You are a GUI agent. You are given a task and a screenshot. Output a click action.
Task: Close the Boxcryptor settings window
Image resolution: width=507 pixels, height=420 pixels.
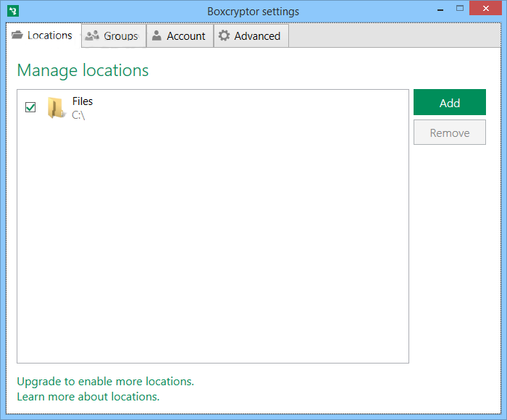(487, 10)
